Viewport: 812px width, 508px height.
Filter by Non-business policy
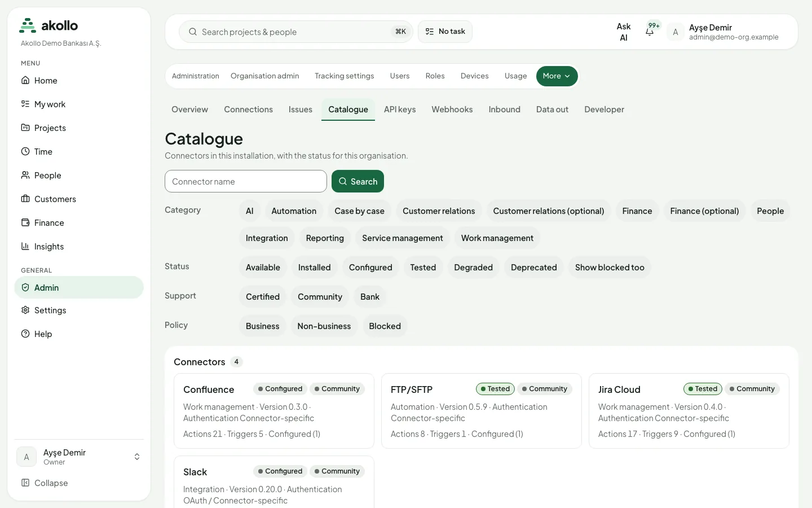coord(324,326)
